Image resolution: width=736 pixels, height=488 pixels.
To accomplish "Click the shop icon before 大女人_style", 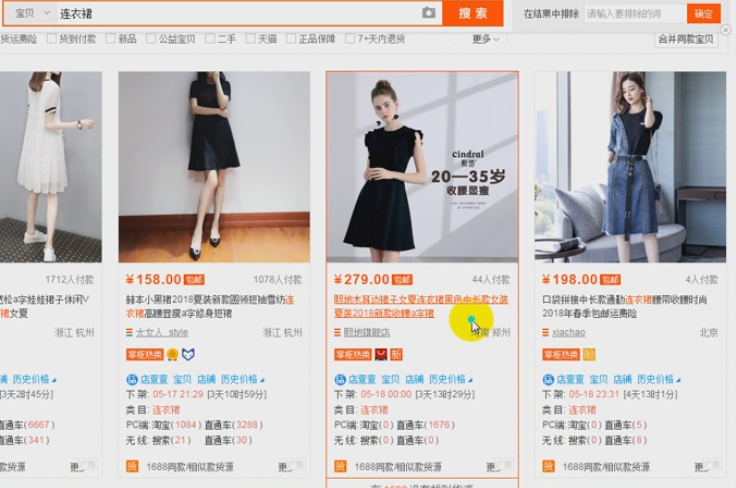I will pyautogui.click(x=129, y=332).
